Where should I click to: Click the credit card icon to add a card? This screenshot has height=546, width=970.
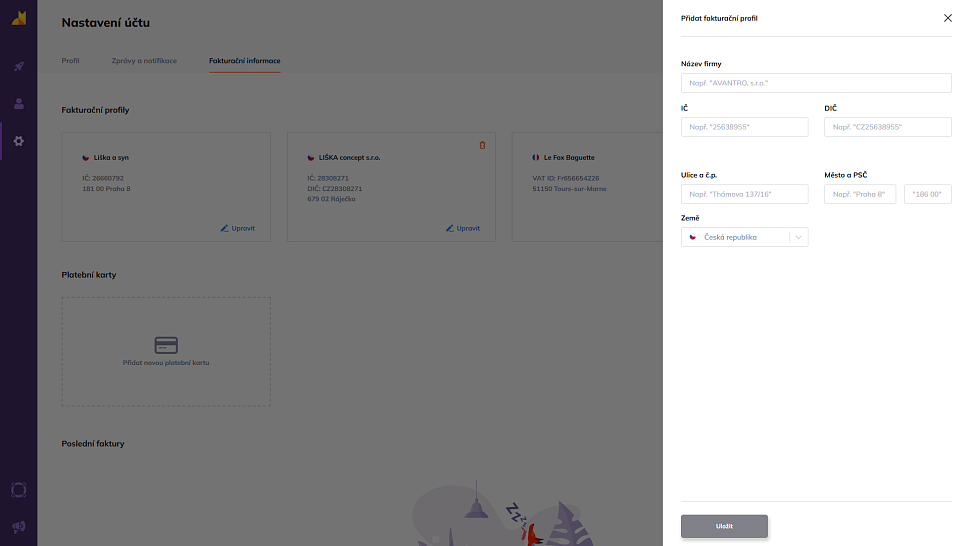tap(166, 345)
